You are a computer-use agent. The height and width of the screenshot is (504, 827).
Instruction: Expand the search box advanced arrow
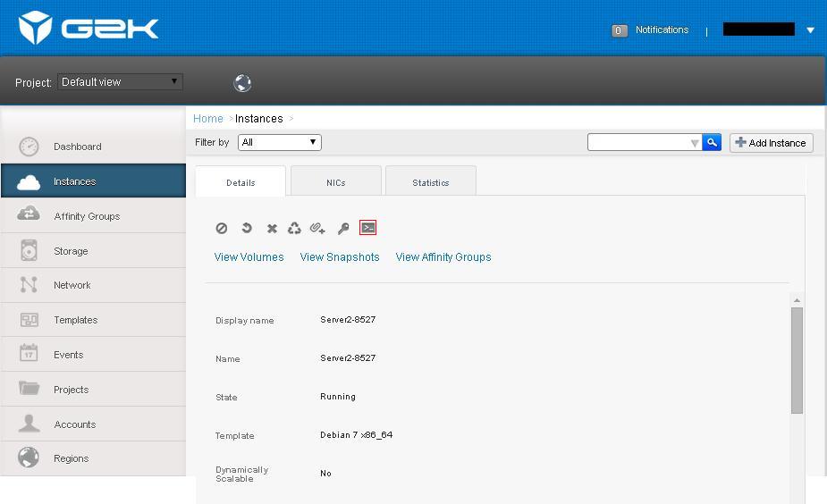point(695,143)
